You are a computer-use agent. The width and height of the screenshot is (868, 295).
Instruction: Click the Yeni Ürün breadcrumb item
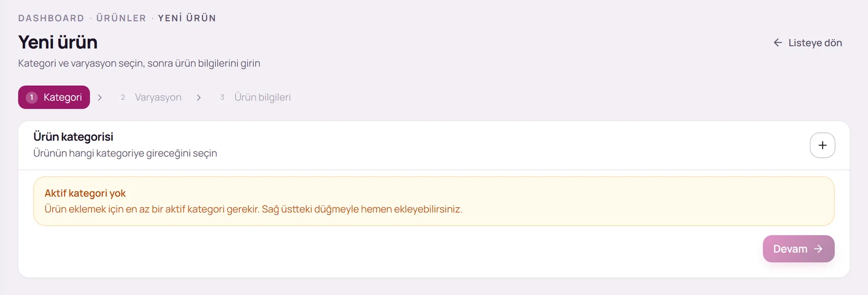(187, 18)
